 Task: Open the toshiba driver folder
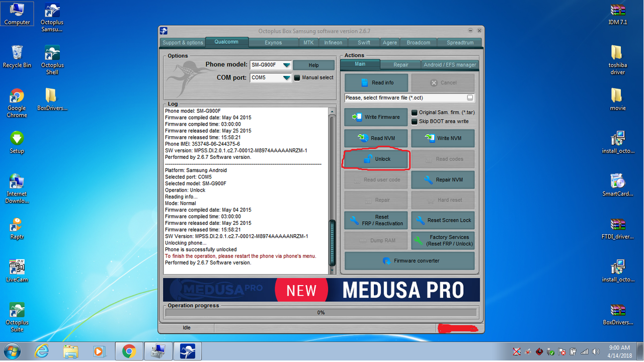pos(618,60)
